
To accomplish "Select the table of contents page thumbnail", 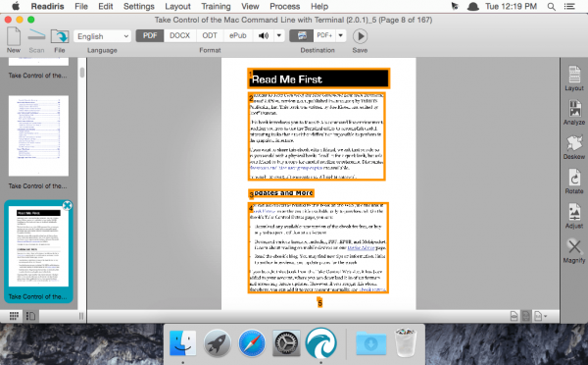I will (x=38, y=135).
